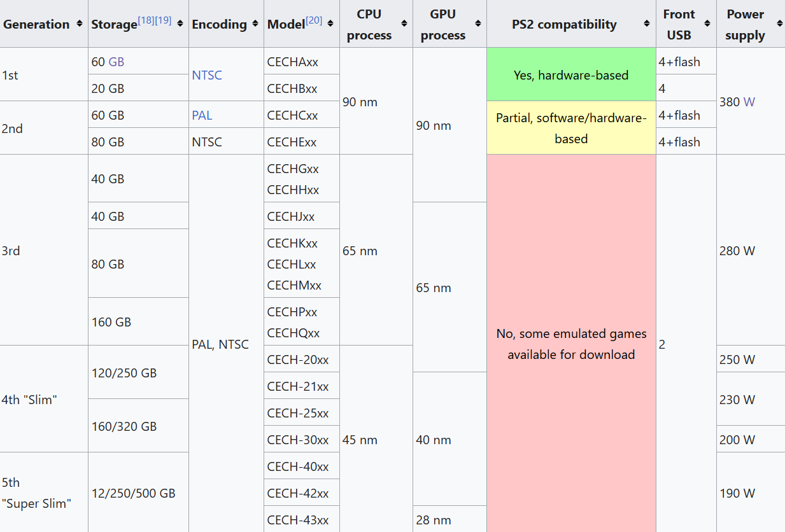Click the CECHQxx model text

pyautogui.click(x=293, y=333)
